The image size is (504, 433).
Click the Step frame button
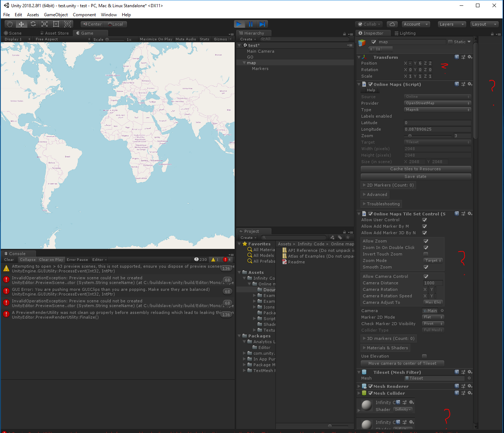tap(262, 24)
